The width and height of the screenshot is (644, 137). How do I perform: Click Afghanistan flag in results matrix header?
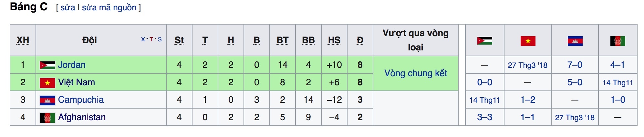click(x=618, y=41)
